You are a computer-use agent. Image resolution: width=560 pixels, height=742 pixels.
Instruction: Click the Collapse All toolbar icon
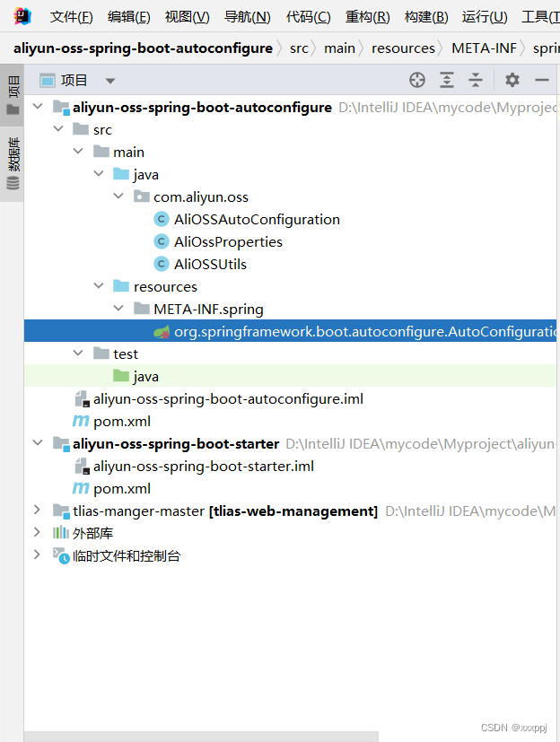click(476, 80)
